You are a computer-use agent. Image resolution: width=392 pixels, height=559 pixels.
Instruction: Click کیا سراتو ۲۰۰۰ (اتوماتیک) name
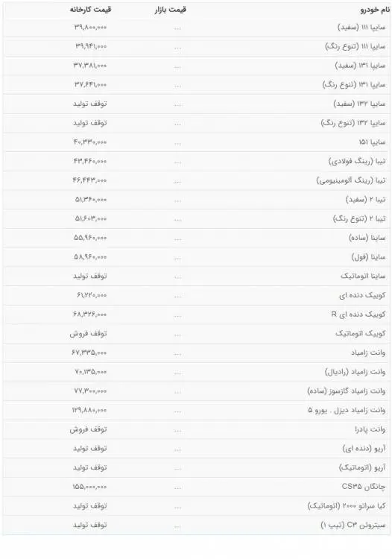click(347, 506)
